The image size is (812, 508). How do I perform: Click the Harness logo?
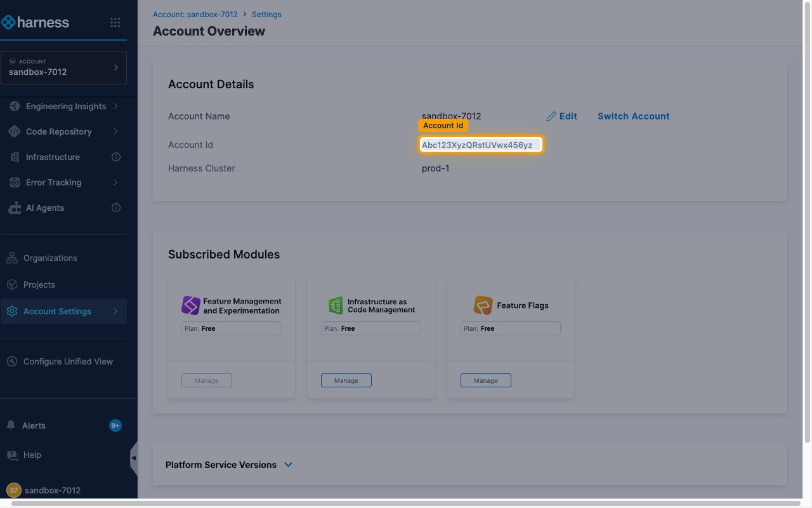click(36, 23)
